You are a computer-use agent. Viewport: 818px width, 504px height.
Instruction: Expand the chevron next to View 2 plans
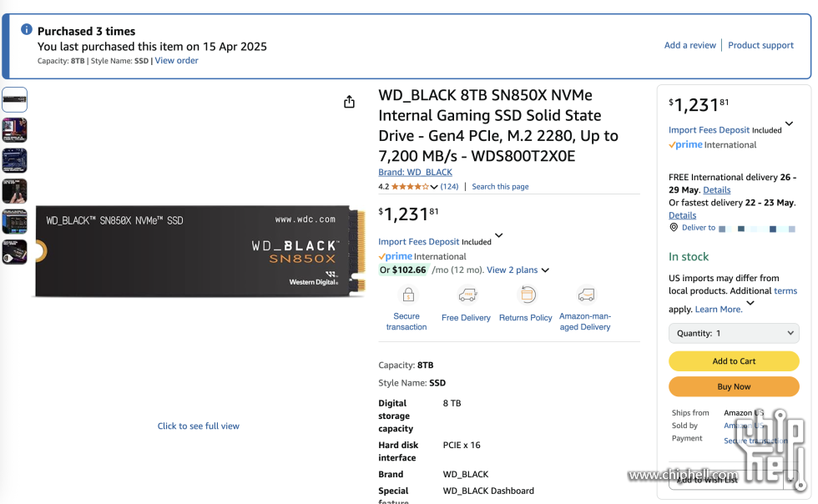545,270
